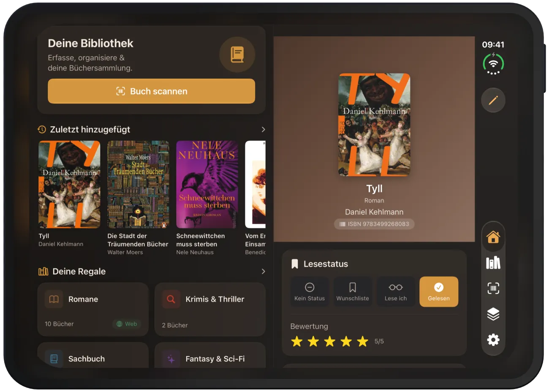Viewport: 549px width, 392px height.
Task: Open the stacked layers icon in sidebar
Action: point(493,314)
